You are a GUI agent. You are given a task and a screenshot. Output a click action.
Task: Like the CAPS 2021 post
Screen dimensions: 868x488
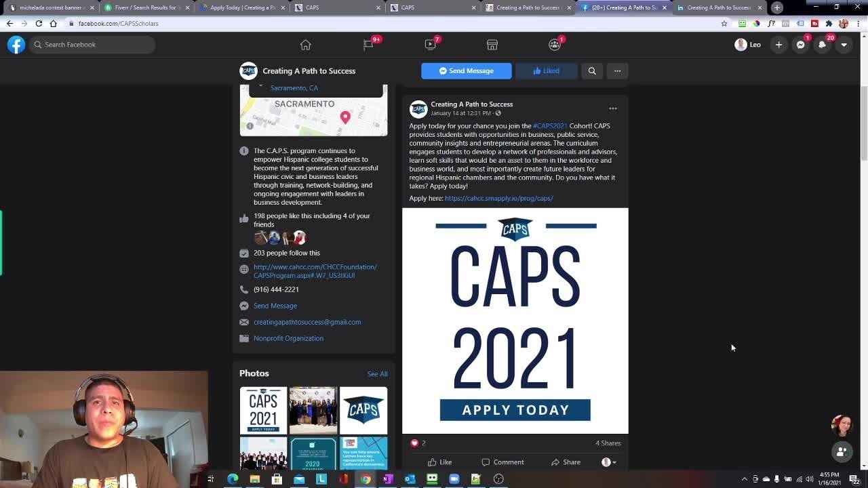439,462
